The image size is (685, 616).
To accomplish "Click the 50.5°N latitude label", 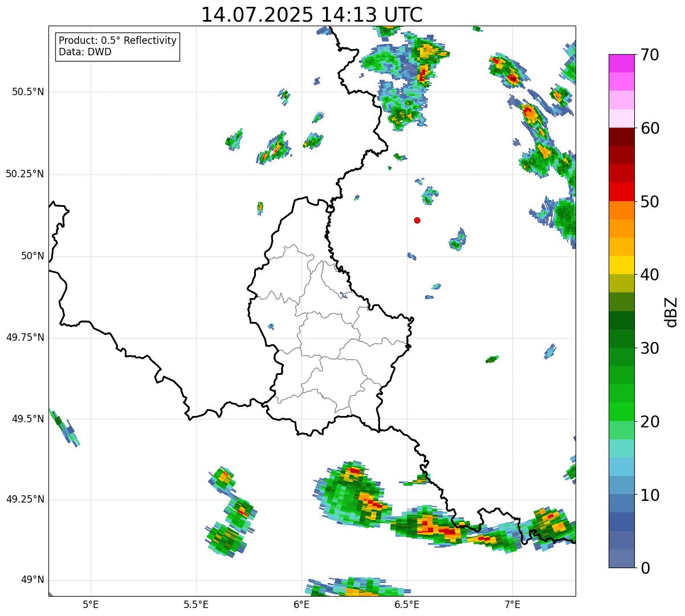I will (x=27, y=92).
